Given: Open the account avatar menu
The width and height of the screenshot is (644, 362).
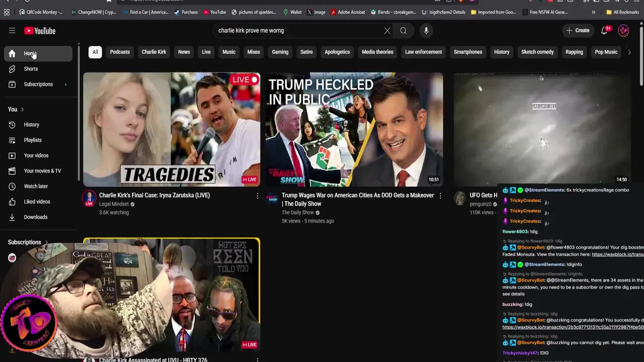Looking at the screenshot, I should pyautogui.click(x=623, y=31).
